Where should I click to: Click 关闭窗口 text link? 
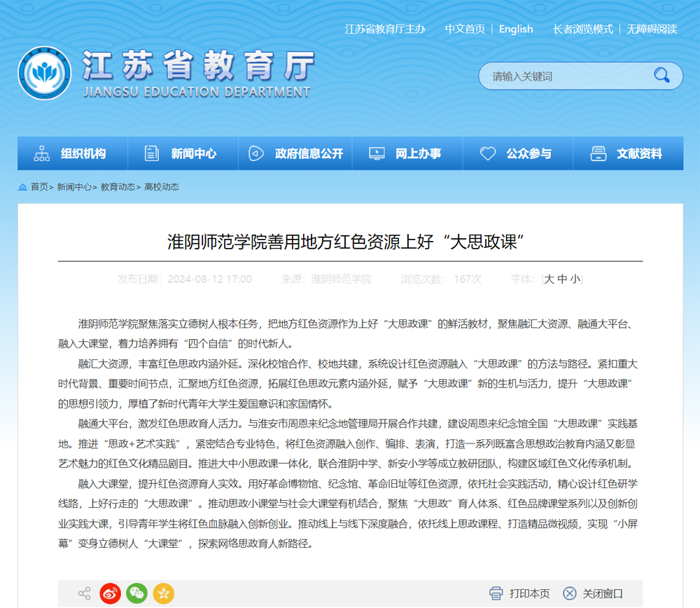pos(603,593)
